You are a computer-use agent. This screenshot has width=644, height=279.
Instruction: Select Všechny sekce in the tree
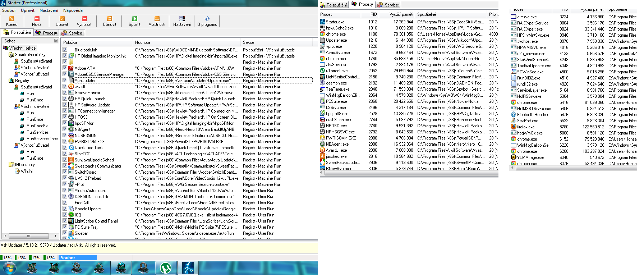[22, 48]
